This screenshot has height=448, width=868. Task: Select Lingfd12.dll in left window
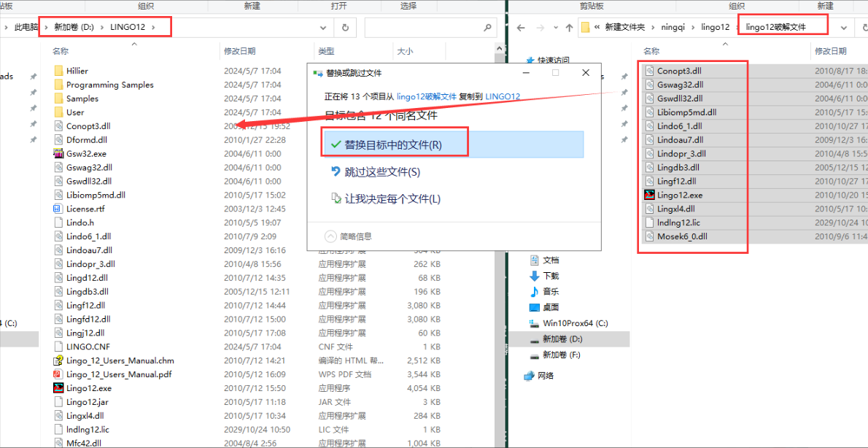(x=88, y=319)
